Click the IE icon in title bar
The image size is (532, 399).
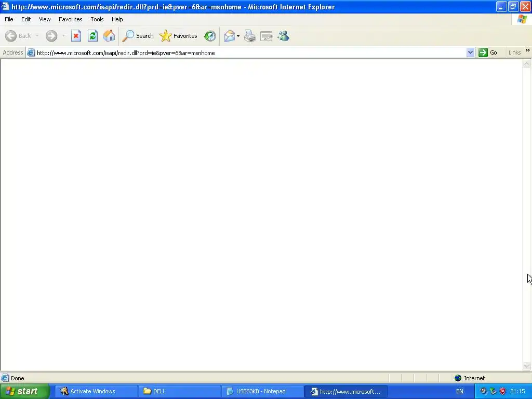[x=5, y=6]
